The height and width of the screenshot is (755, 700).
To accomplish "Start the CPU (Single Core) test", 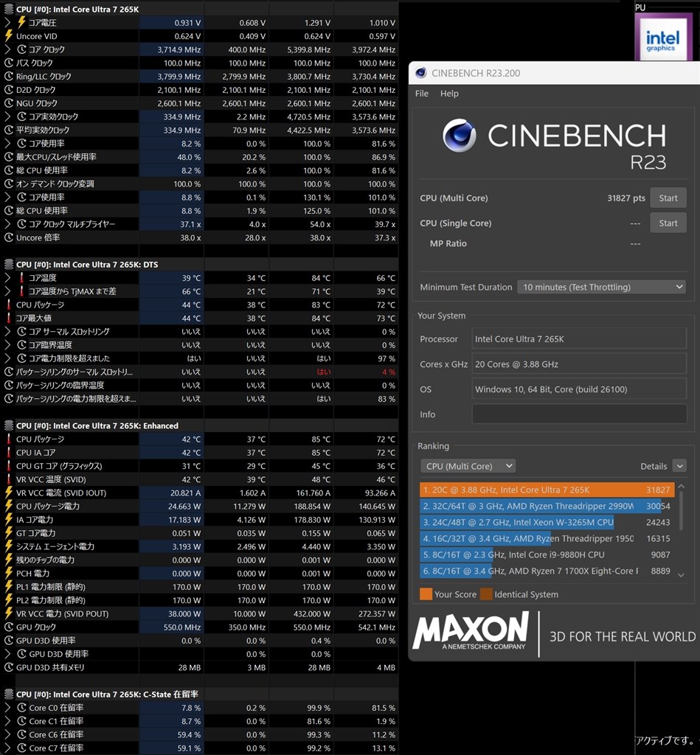I will [x=668, y=223].
